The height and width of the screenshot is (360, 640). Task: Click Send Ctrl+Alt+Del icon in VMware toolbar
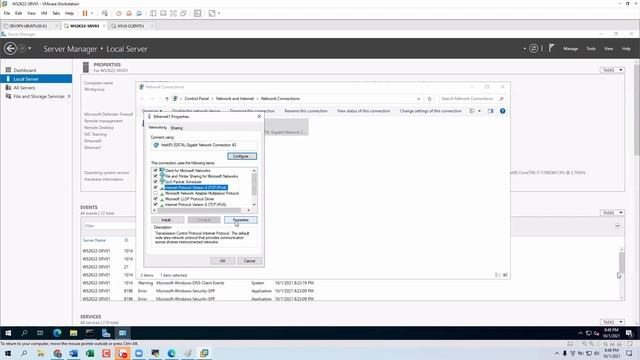click(x=105, y=13)
